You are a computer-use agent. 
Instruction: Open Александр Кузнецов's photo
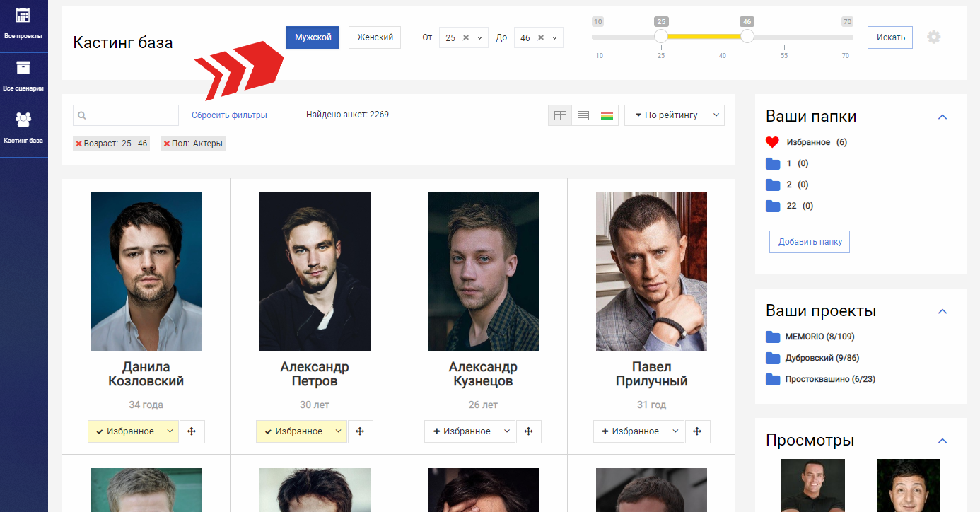pos(483,272)
